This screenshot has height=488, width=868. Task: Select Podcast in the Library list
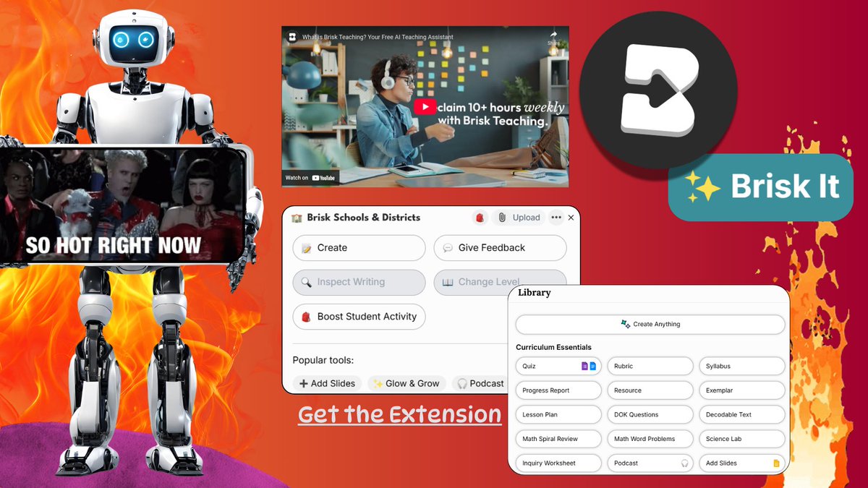point(650,463)
